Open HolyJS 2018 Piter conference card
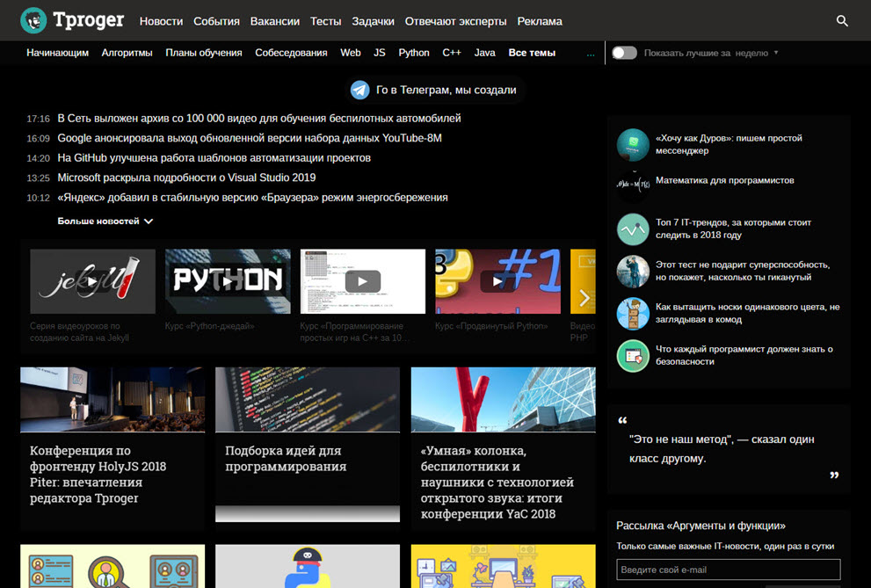Screen dimensions: 871x588 [x=113, y=448]
